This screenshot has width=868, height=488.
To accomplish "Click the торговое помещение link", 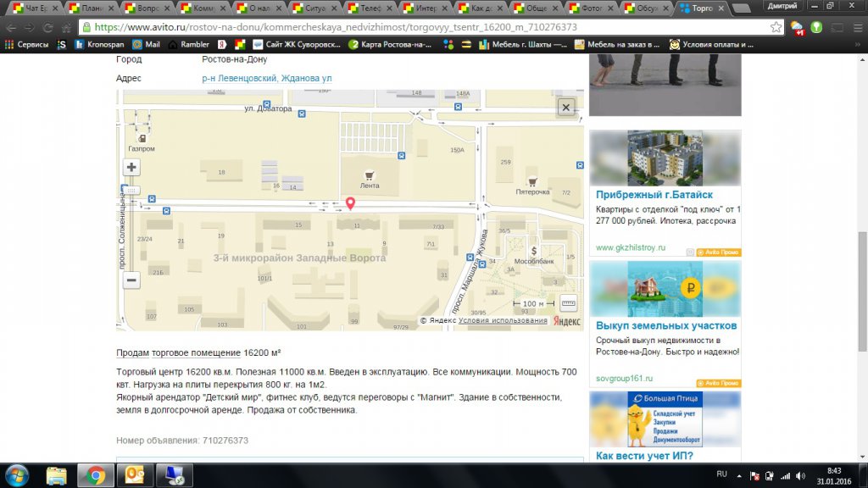I will [x=196, y=352].
